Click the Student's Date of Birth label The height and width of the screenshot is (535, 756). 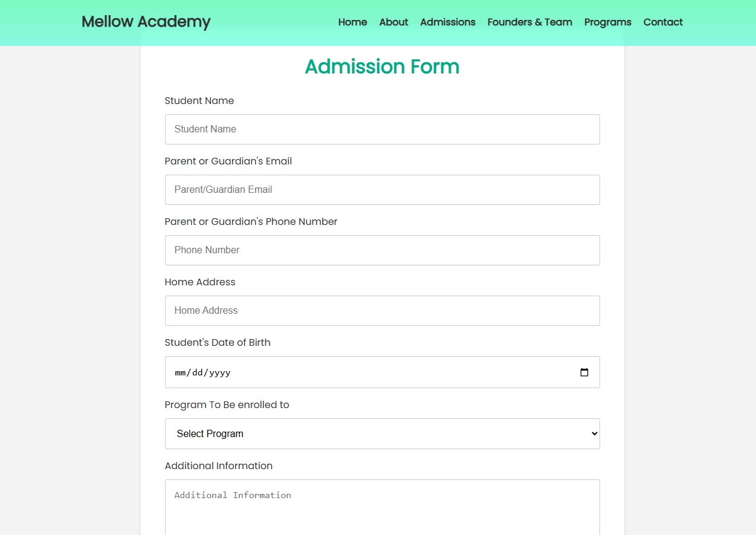(217, 343)
